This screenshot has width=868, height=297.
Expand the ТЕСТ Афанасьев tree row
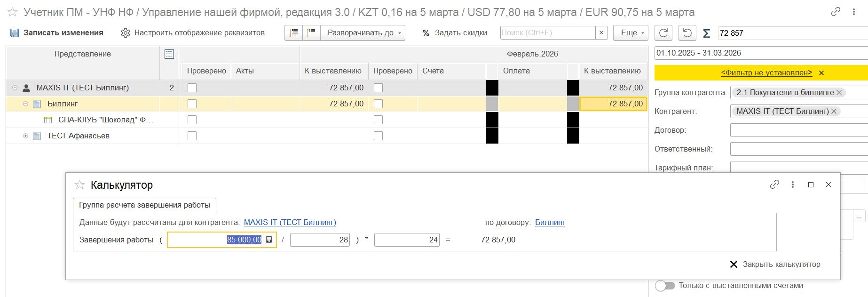click(x=26, y=136)
